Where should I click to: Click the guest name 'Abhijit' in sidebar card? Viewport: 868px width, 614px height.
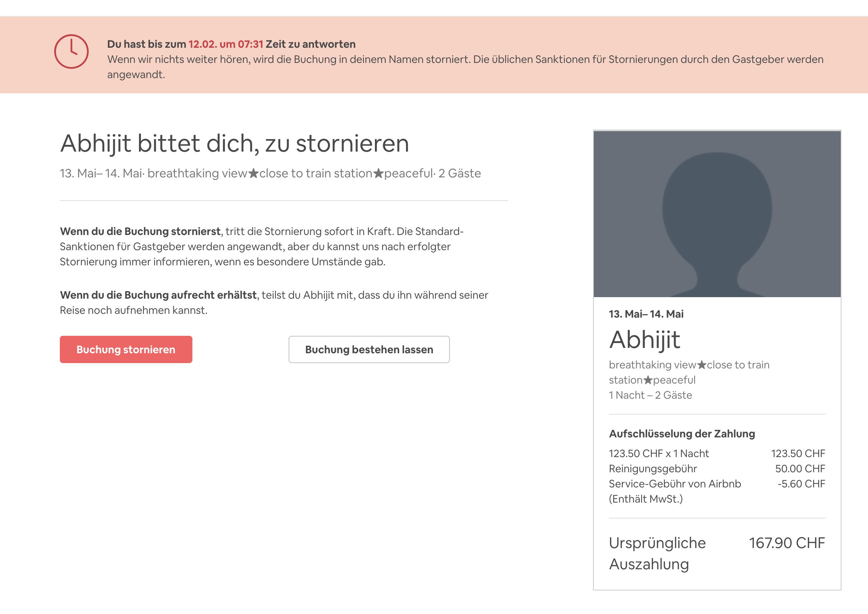645,340
